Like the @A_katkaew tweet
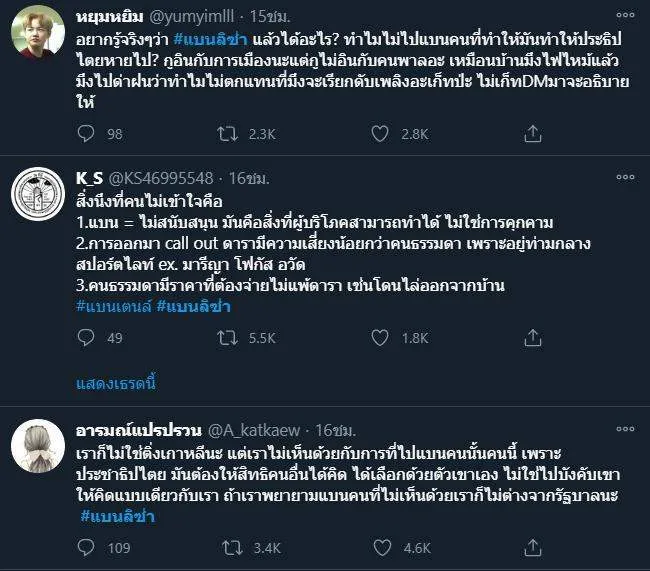The image size is (650, 571). click(x=380, y=547)
